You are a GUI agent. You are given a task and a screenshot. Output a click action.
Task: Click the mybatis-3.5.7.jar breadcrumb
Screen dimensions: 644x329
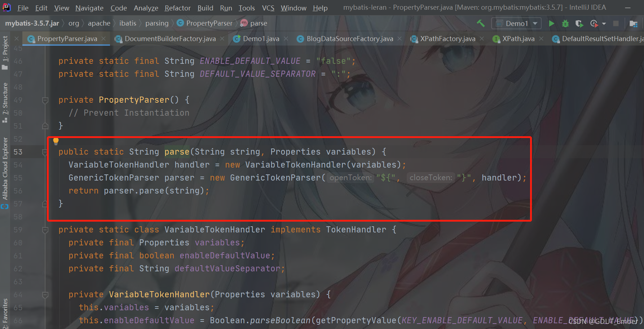(32, 23)
